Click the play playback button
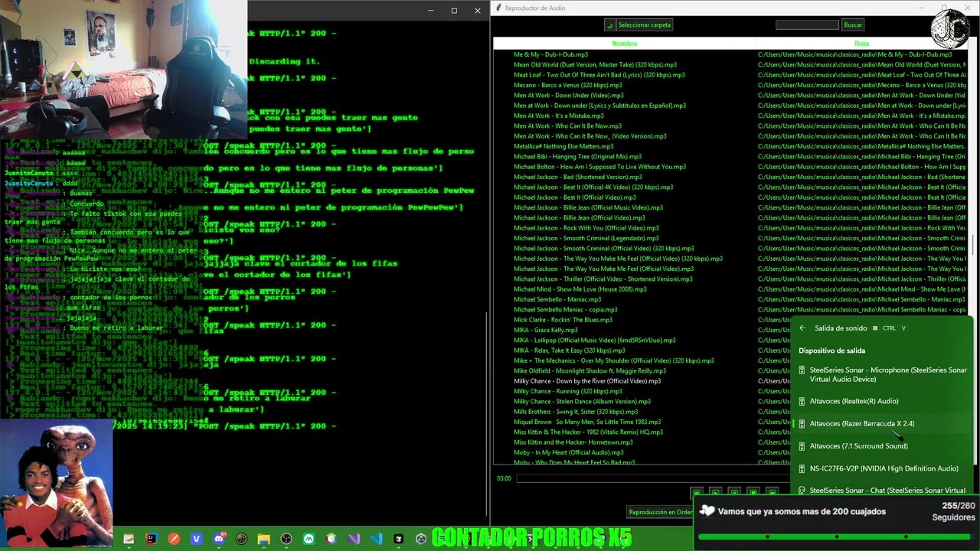The width and height of the screenshot is (980, 551). point(715,492)
